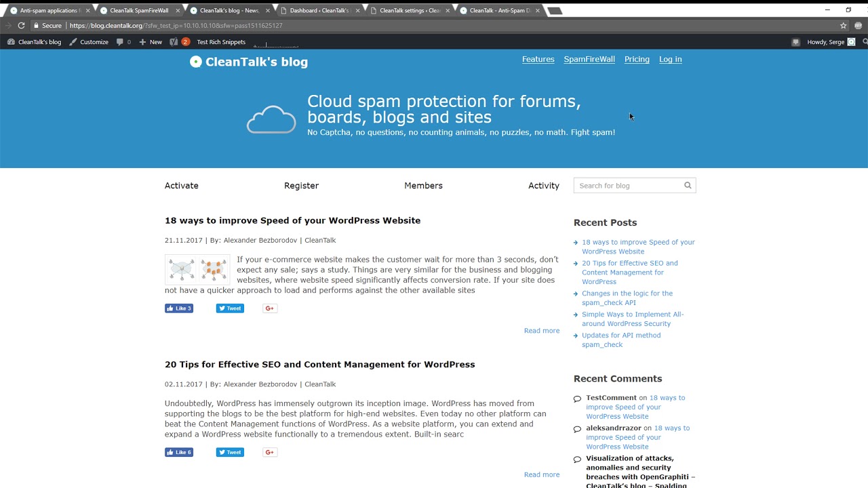Click the cloud icon in the banner
Image resolution: width=868 pixels, height=488 pixels.
(271, 119)
